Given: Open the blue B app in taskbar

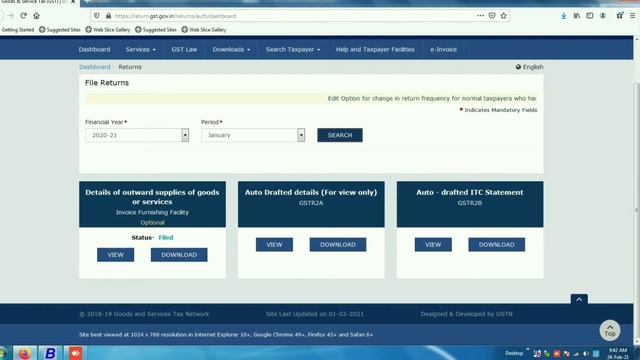Looking at the screenshot, I should 50,353.
